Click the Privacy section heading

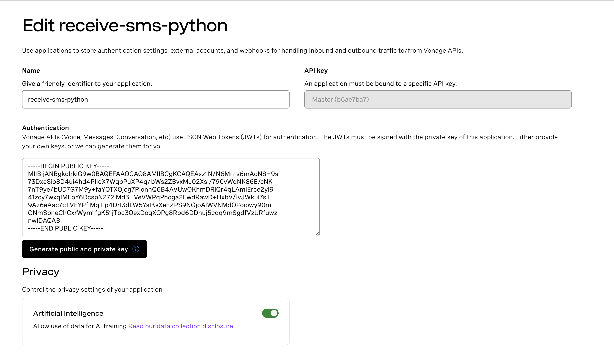(41, 272)
